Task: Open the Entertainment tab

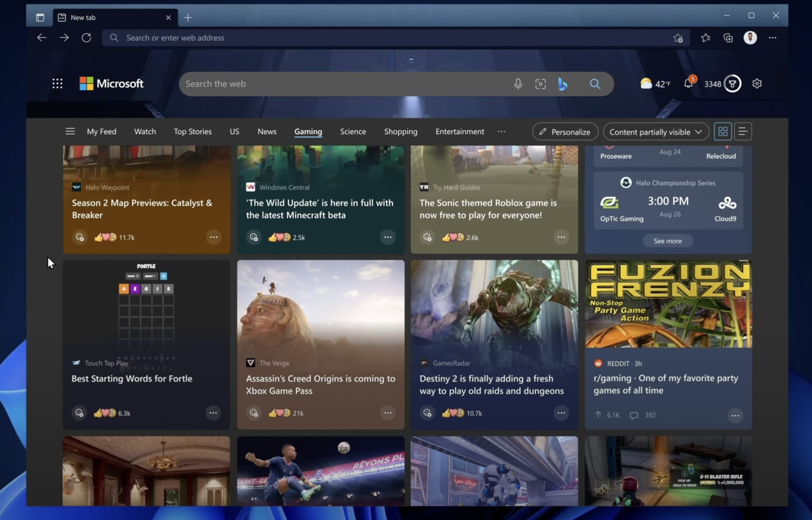Action: 460,132
